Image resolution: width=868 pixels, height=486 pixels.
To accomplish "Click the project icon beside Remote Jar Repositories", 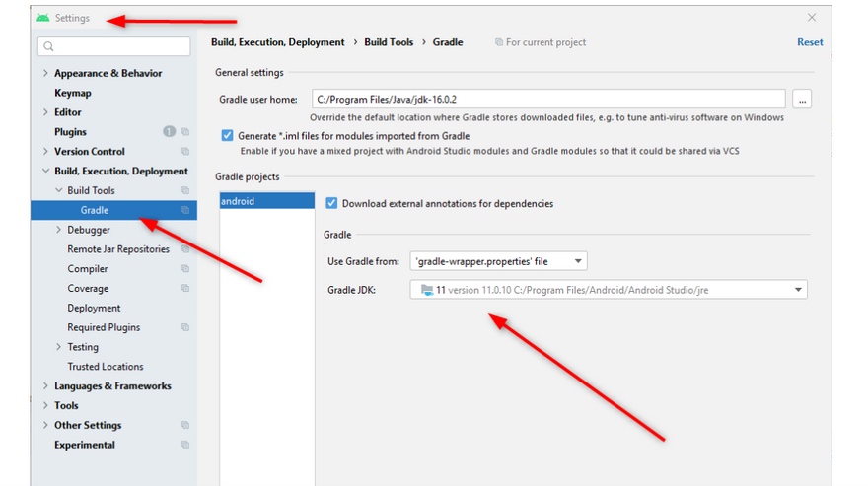I will point(184,249).
